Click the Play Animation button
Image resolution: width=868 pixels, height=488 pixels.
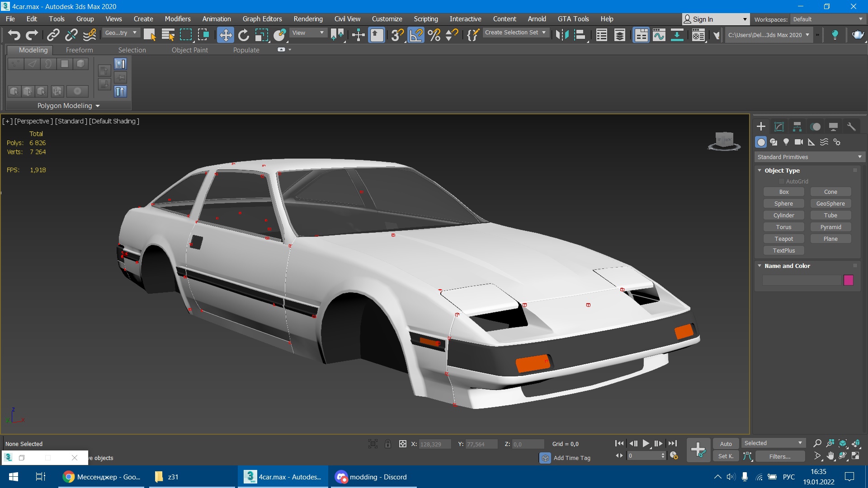tap(646, 444)
